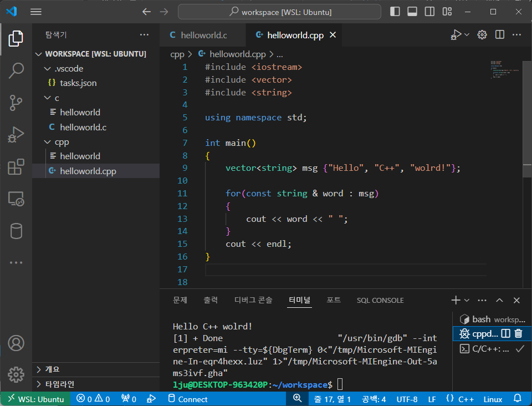532x406 pixels.
Task: Open C/C++ debug configuration gear in editor toolbar
Action: click(x=482, y=34)
